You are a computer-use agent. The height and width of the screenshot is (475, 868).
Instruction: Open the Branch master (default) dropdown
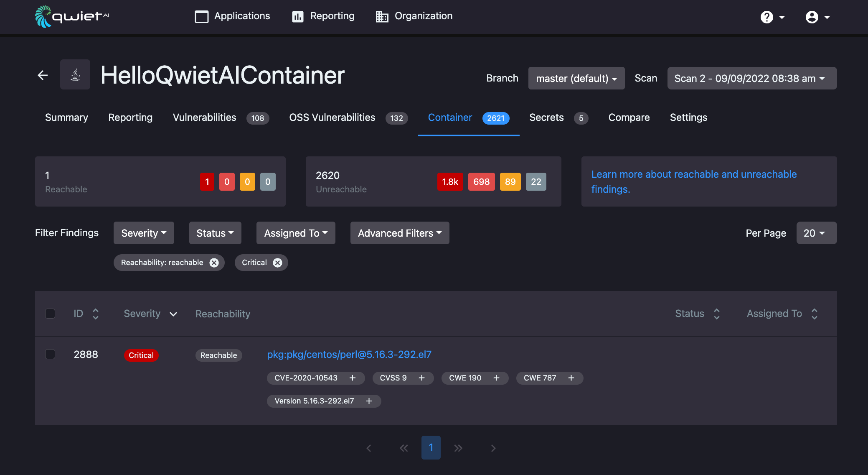[x=576, y=78]
